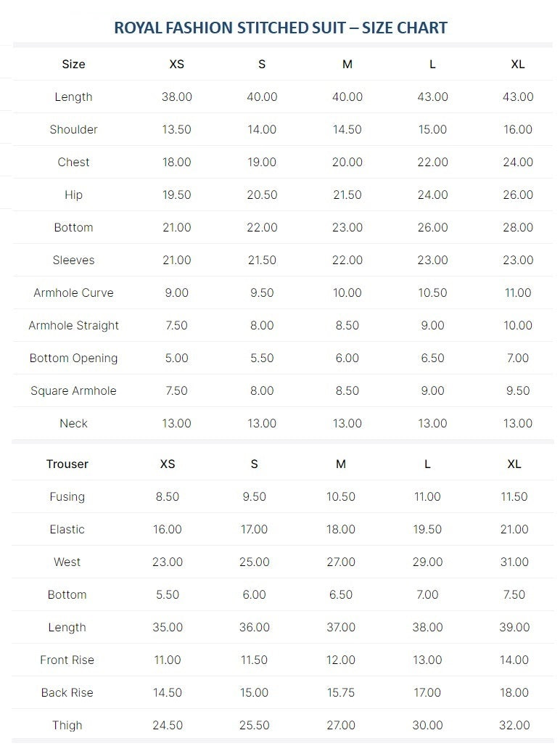Click the Bottom Opening row label

[x=73, y=358]
